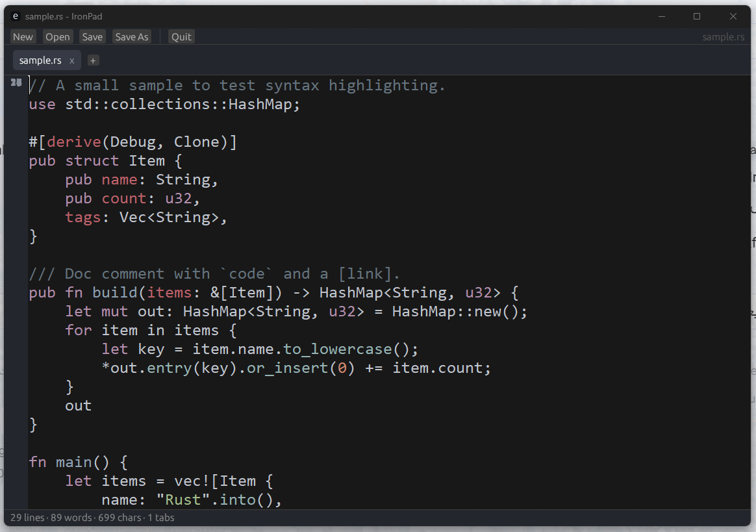Click the '89 words' status bar entry
This screenshot has height=532, width=756.
point(71,518)
